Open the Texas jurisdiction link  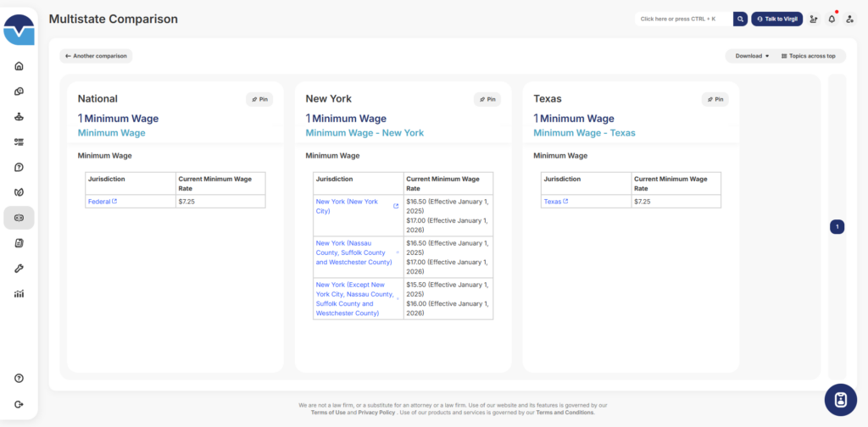coord(555,202)
